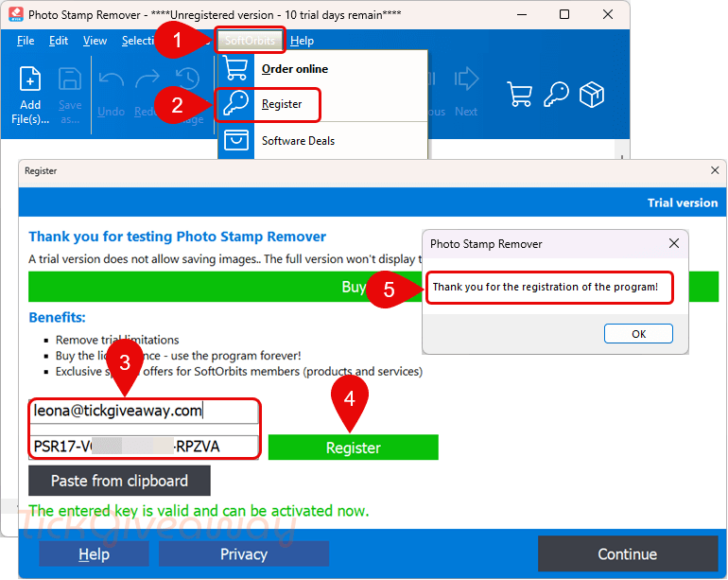Click the Photo Stamp Remover app icon
This screenshot has height=580, width=728.
pyautogui.click(x=16, y=14)
